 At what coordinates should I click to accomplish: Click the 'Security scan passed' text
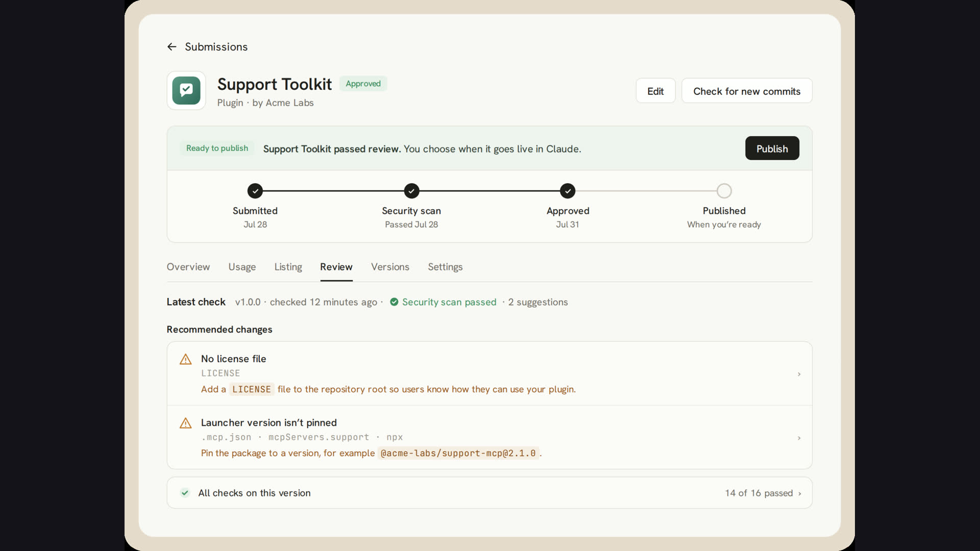pos(449,302)
